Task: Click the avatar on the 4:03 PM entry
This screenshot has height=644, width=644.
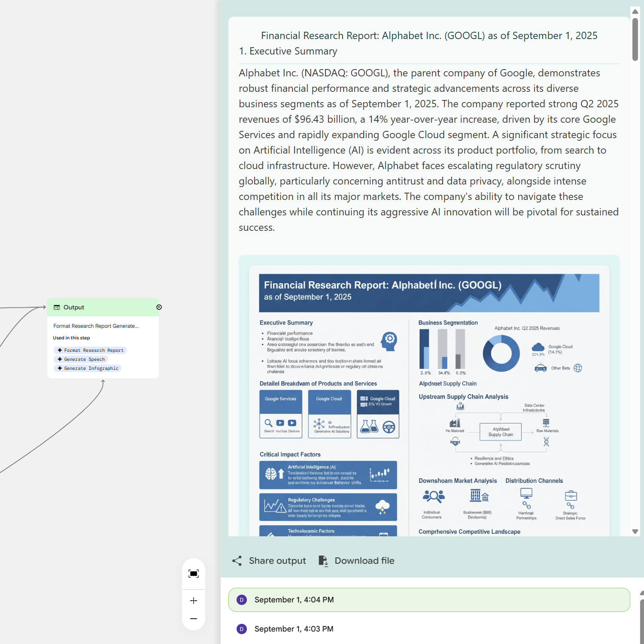Action: click(x=242, y=629)
